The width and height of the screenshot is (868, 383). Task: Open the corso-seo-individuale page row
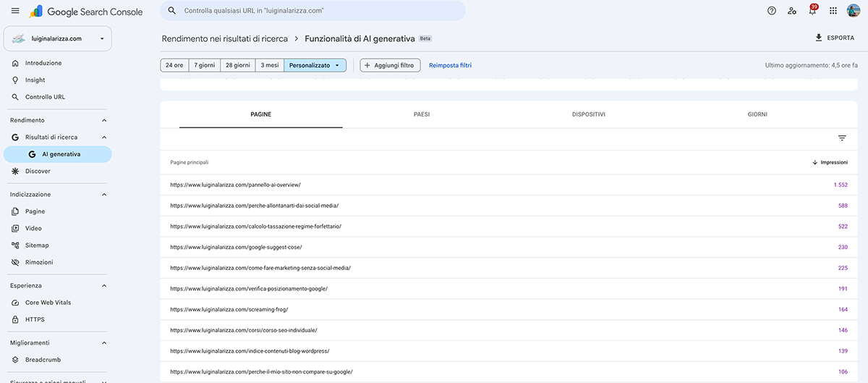(x=509, y=330)
